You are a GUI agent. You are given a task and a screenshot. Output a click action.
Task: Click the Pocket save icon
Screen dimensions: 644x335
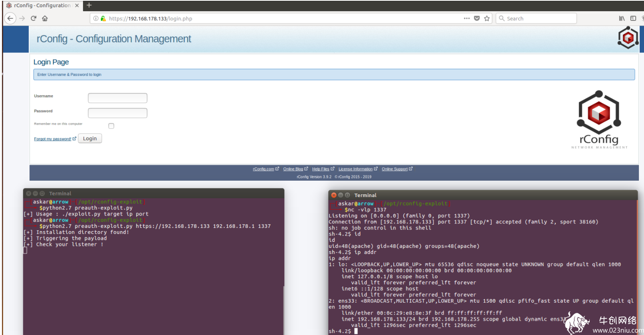point(477,18)
